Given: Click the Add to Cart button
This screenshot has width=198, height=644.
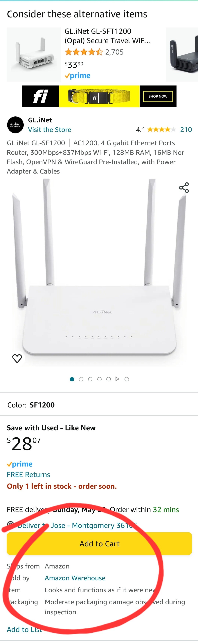Looking at the screenshot, I should point(99,543).
